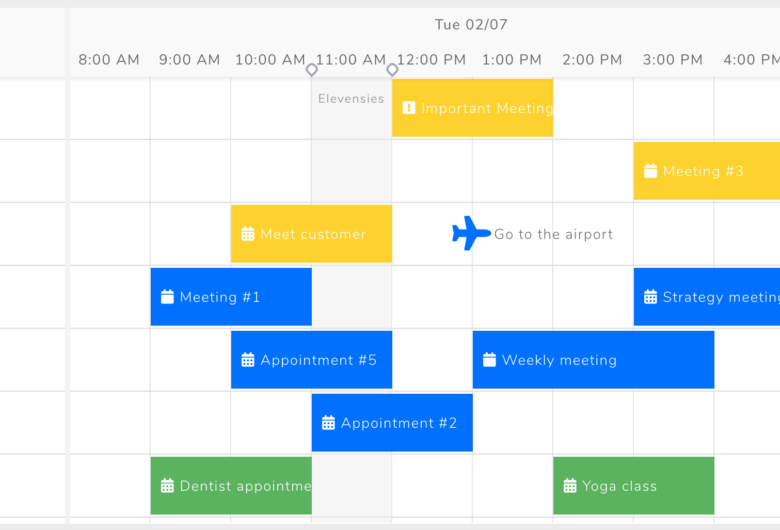Viewport: 780px width, 530px height.
Task: Select the Elevensies end marker handle
Action: [x=392, y=70]
